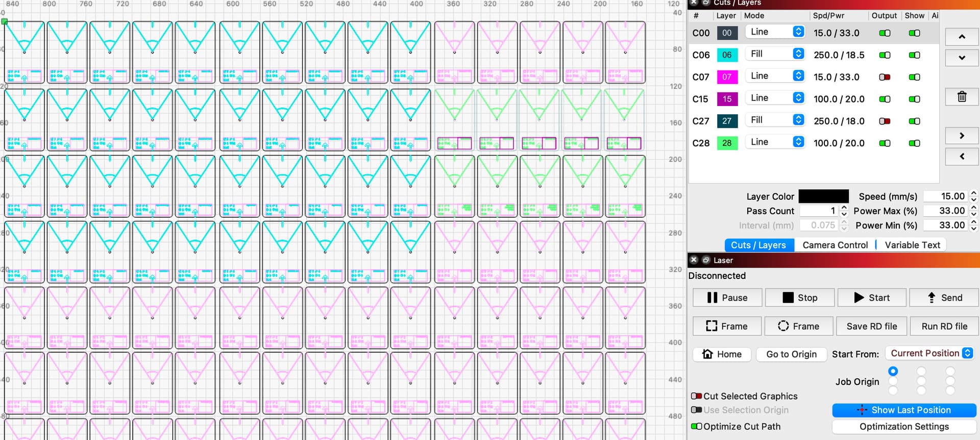Click the Speed (mm/s) input field
Viewport: 980px width, 440px height.
click(x=946, y=196)
